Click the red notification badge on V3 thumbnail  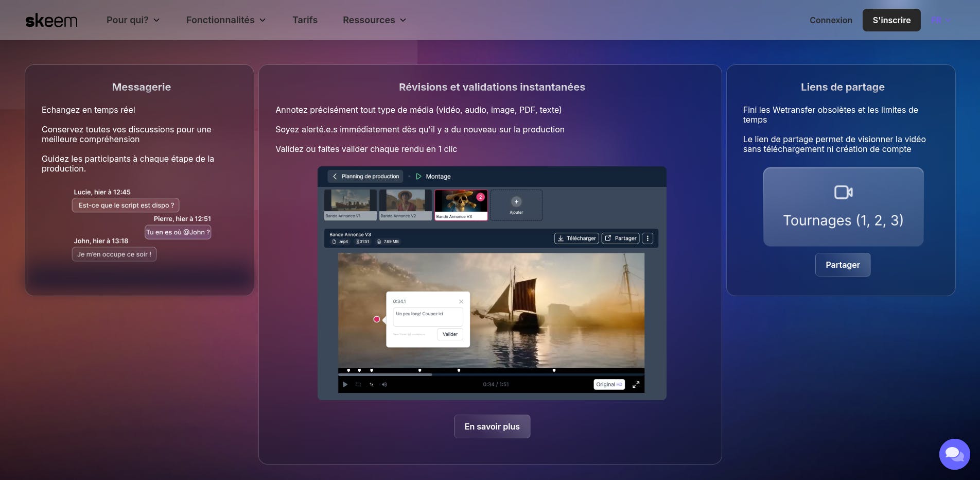click(480, 197)
